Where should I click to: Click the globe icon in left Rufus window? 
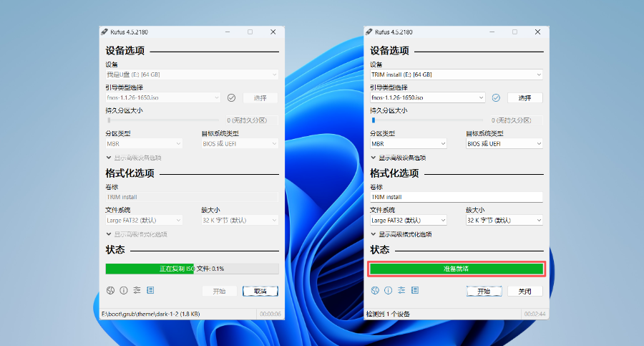point(110,290)
